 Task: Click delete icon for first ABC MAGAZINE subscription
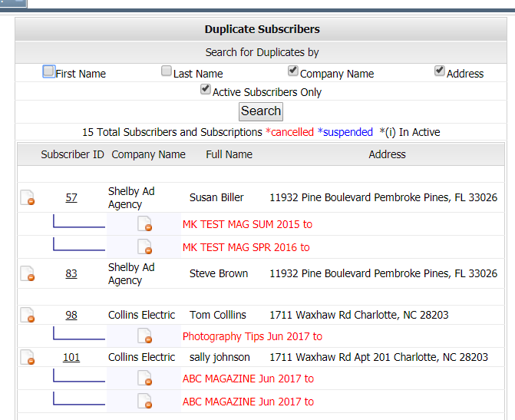pos(145,379)
